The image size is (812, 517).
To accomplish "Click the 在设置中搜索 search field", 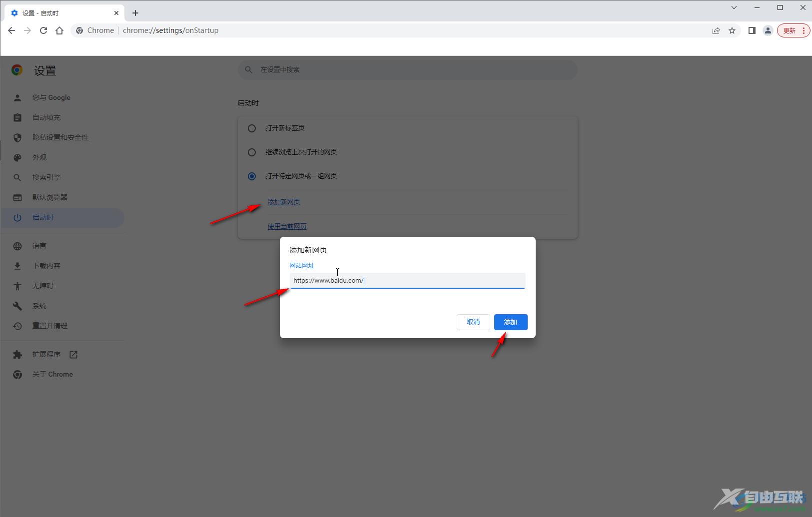I will coord(407,69).
